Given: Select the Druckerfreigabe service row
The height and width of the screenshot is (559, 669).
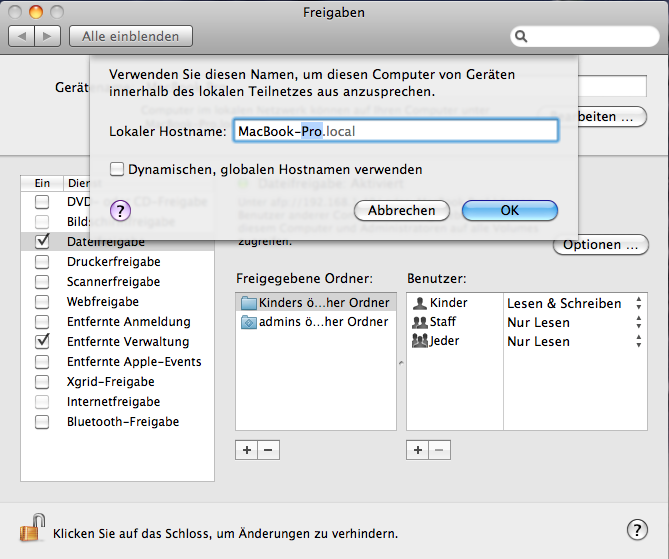Looking at the screenshot, I should point(117,262).
